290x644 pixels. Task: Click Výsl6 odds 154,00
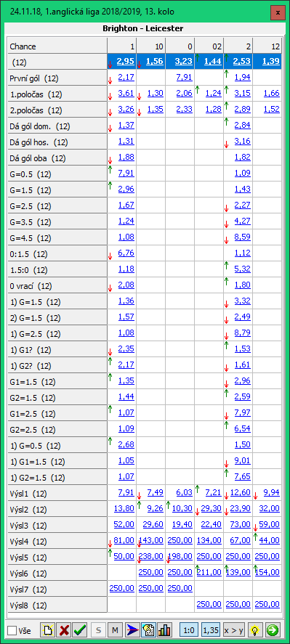[268, 573]
